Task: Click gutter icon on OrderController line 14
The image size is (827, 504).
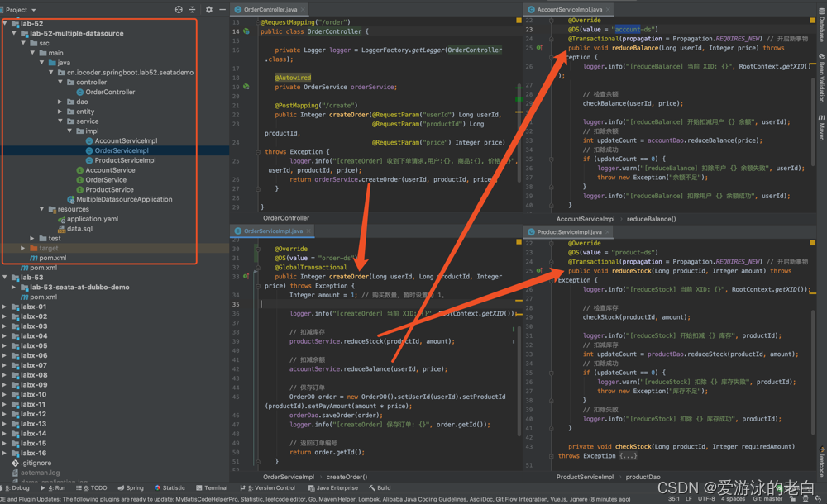Action: point(246,31)
